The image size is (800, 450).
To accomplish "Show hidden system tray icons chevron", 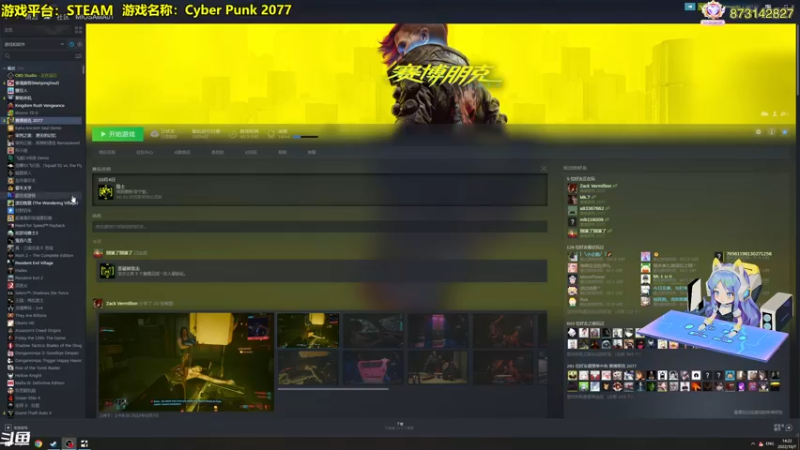I will point(753,444).
